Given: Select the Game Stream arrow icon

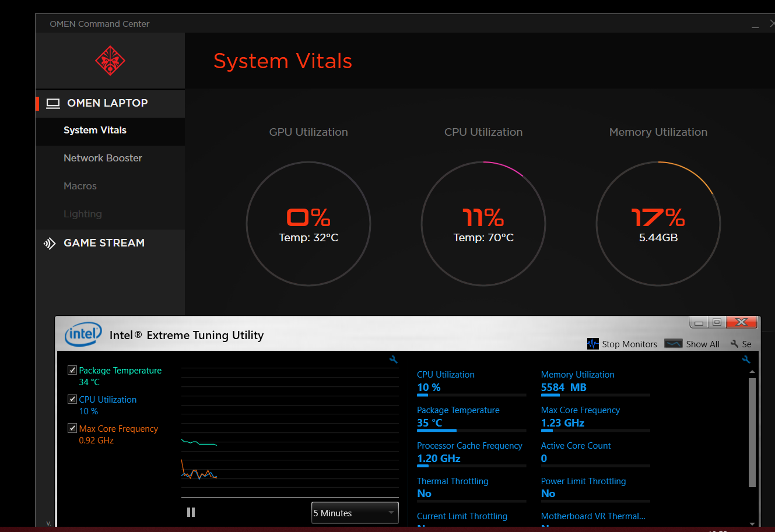Looking at the screenshot, I should [x=50, y=243].
